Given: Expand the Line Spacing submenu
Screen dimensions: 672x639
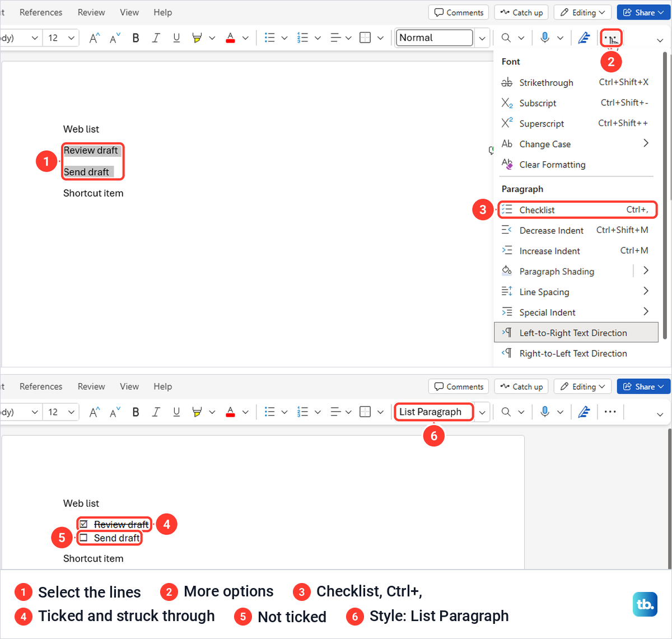Looking at the screenshot, I should pyautogui.click(x=646, y=291).
